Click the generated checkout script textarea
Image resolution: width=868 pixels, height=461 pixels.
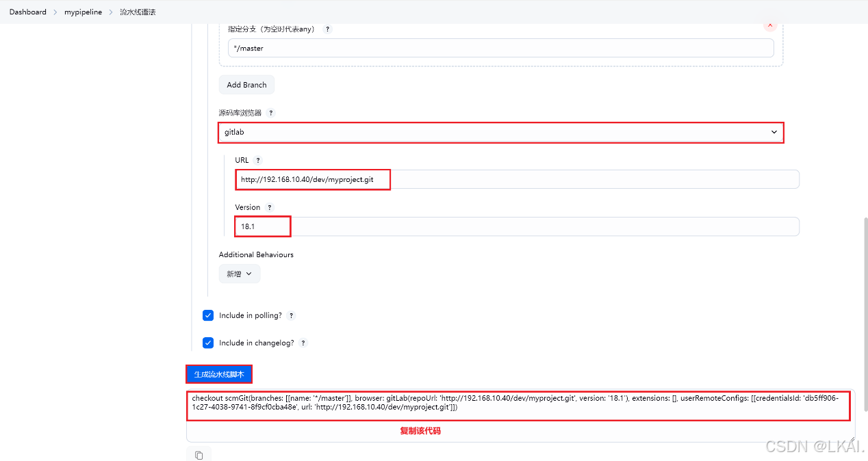[x=520, y=415]
